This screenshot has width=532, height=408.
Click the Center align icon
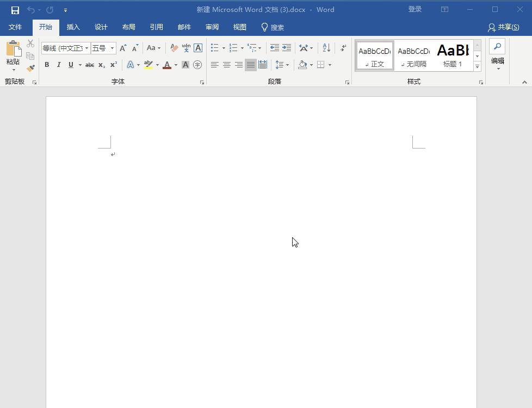tap(227, 65)
